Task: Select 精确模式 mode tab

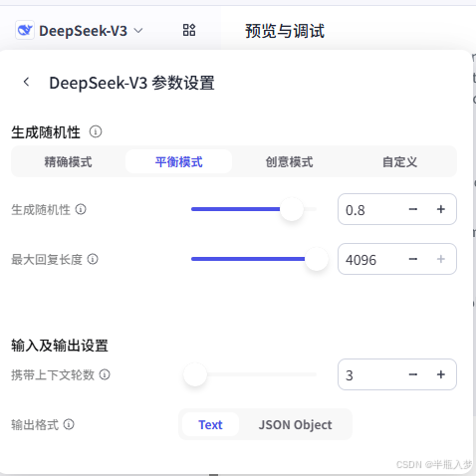Action: coord(68,162)
